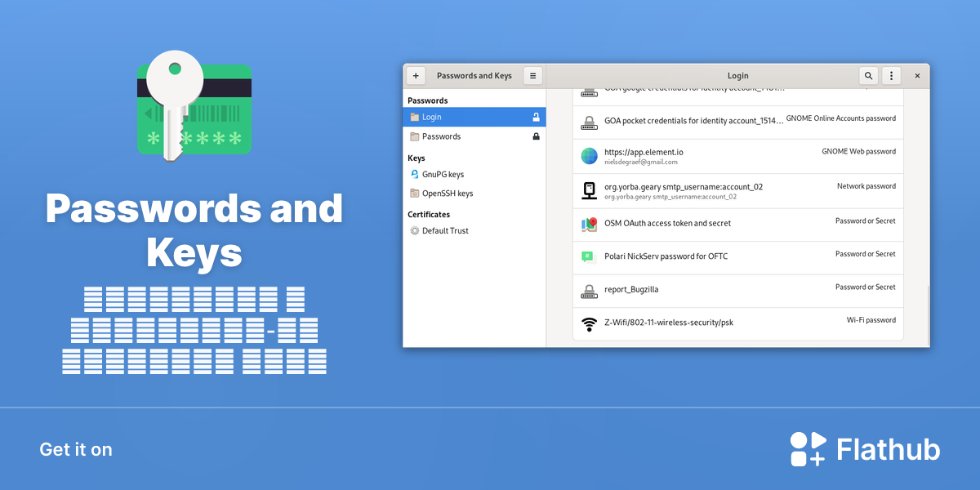Screen dimensions: 980x490
Task: Open GOA pocket credentials entry
Action: pos(738,122)
